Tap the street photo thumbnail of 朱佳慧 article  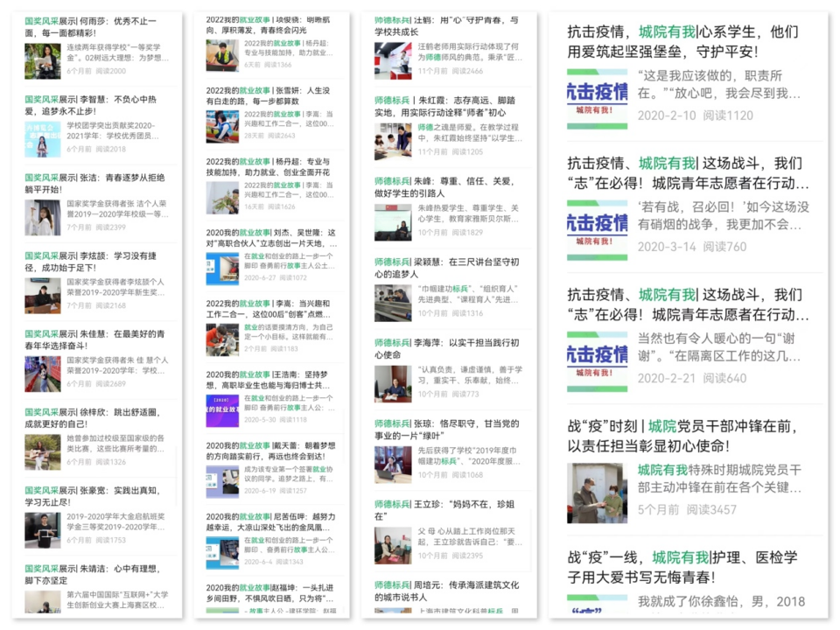(43, 374)
